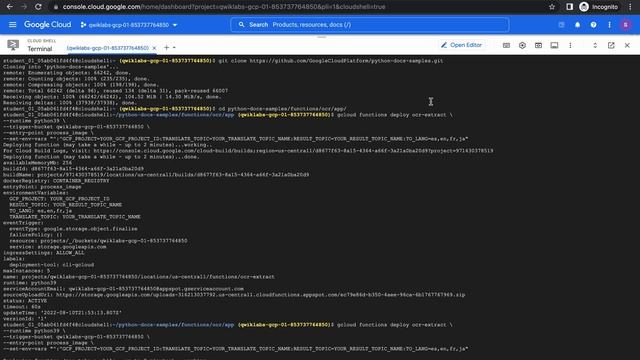Open the project selector dropdown

click(x=129, y=25)
